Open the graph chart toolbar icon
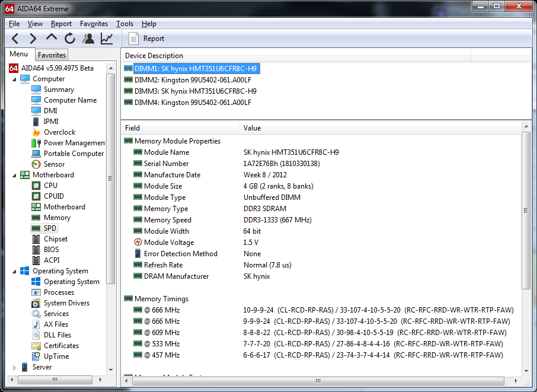The height and width of the screenshot is (392, 537). (107, 39)
